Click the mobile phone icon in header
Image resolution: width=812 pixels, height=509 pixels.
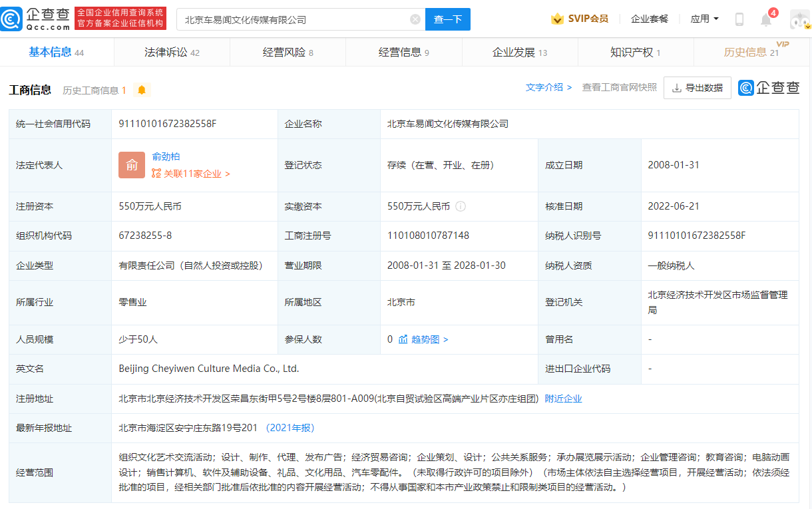point(739,19)
